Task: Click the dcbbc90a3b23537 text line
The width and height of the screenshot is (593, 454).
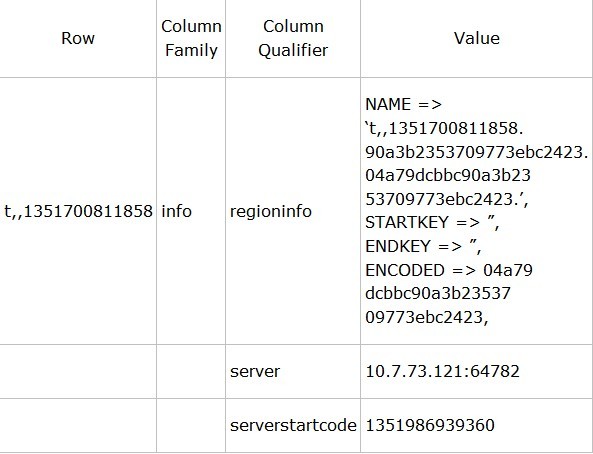Action: (438, 293)
